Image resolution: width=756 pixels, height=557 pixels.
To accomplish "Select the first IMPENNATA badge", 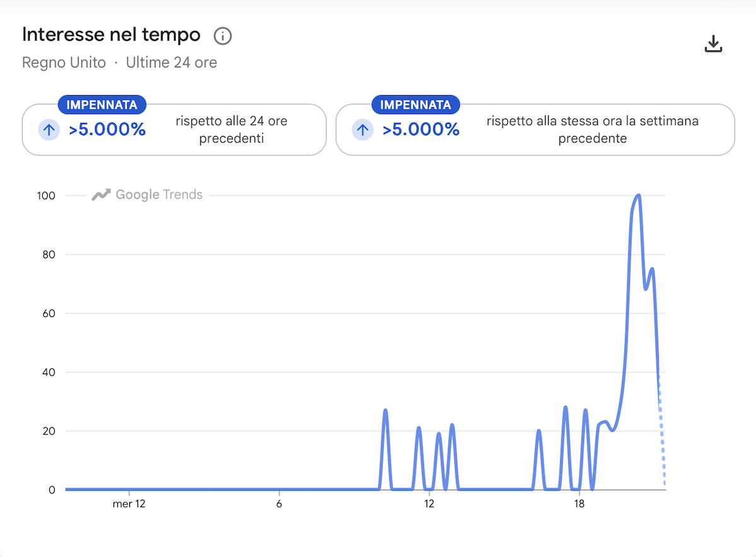I will [101, 105].
